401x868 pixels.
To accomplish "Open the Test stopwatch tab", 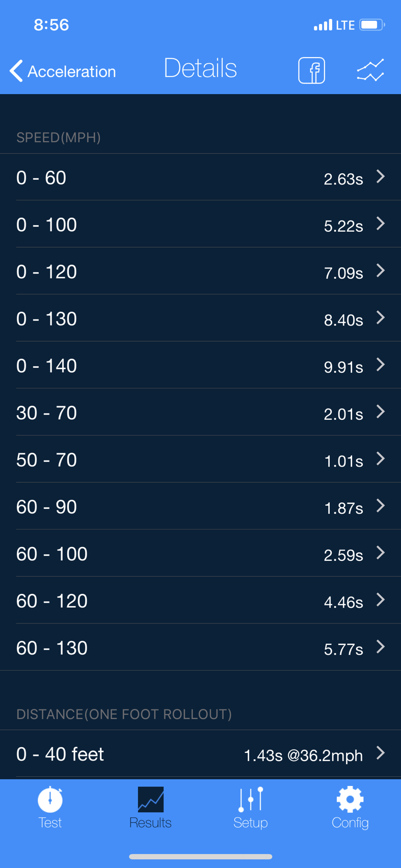I will point(50,808).
